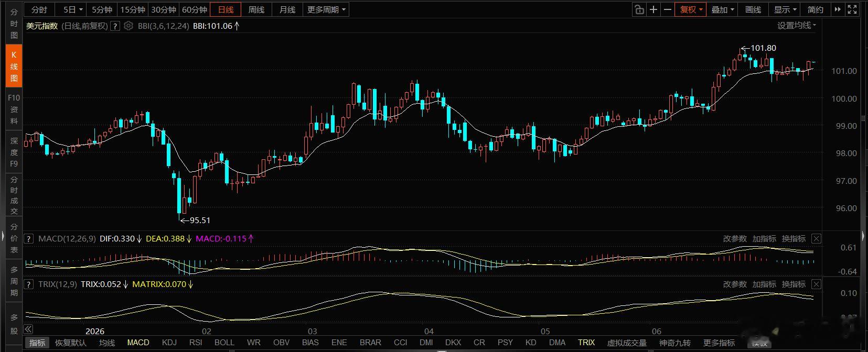868x352 pixels.
Task: Click the fast-forward double arrow icon
Action: 838,9
